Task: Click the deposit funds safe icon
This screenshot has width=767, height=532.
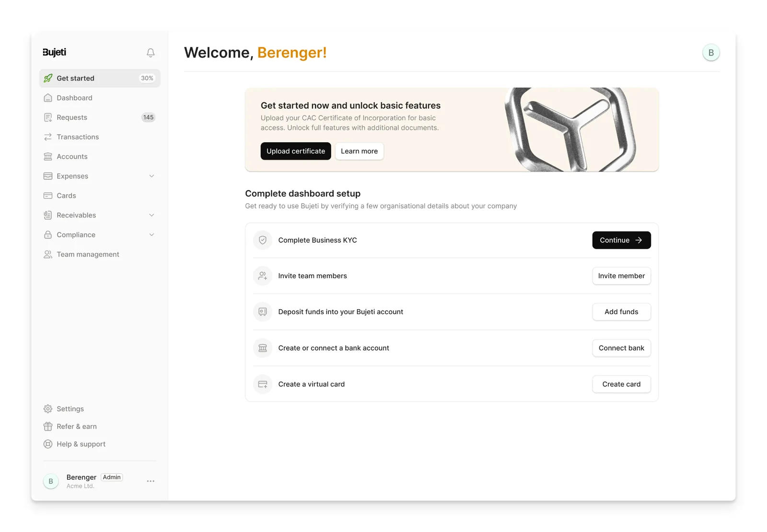Action: tap(263, 312)
